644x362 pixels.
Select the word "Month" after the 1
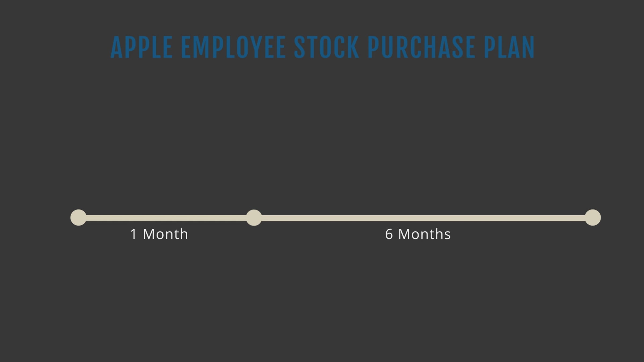165,234
